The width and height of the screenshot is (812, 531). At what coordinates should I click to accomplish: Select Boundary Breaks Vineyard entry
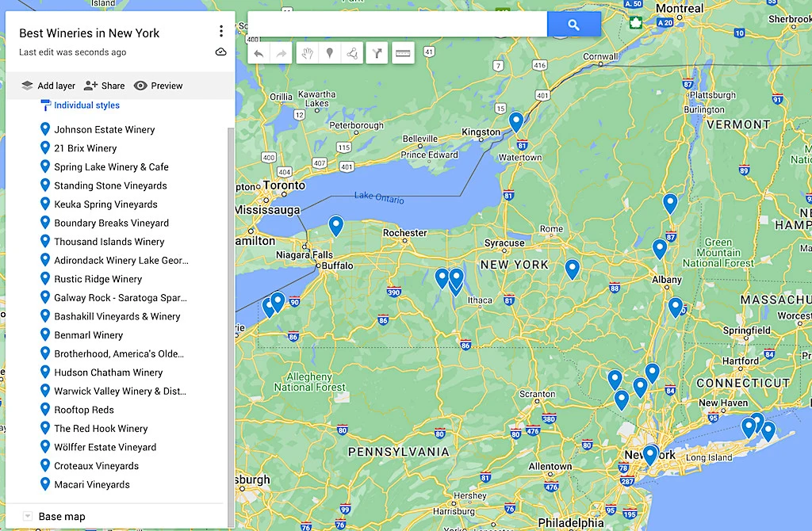pos(111,223)
